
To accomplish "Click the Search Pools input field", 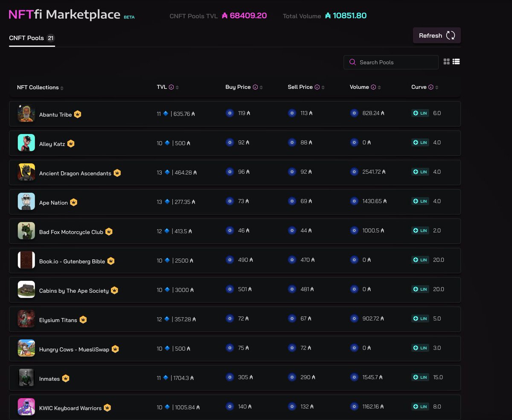I will tap(391, 62).
